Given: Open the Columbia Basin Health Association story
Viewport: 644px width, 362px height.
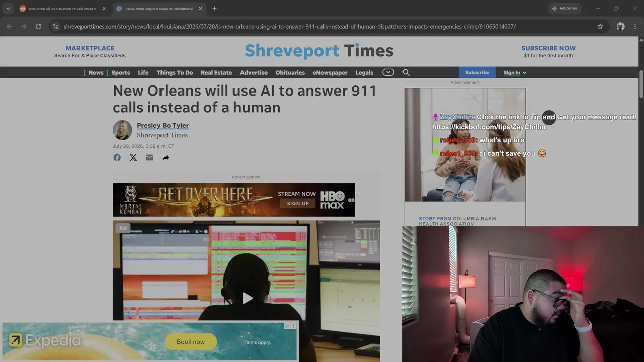Looking at the screenshot, I should tap(457, 221).
